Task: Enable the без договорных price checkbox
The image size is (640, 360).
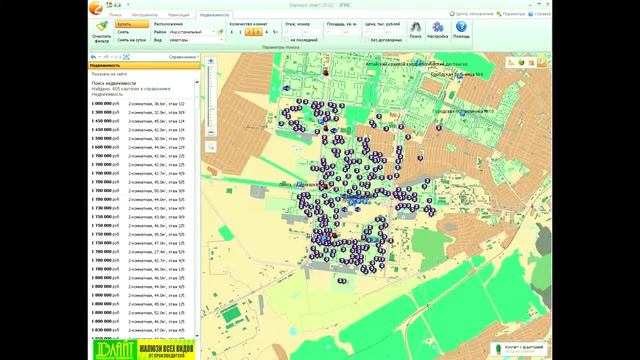Action: click(367, 40)
